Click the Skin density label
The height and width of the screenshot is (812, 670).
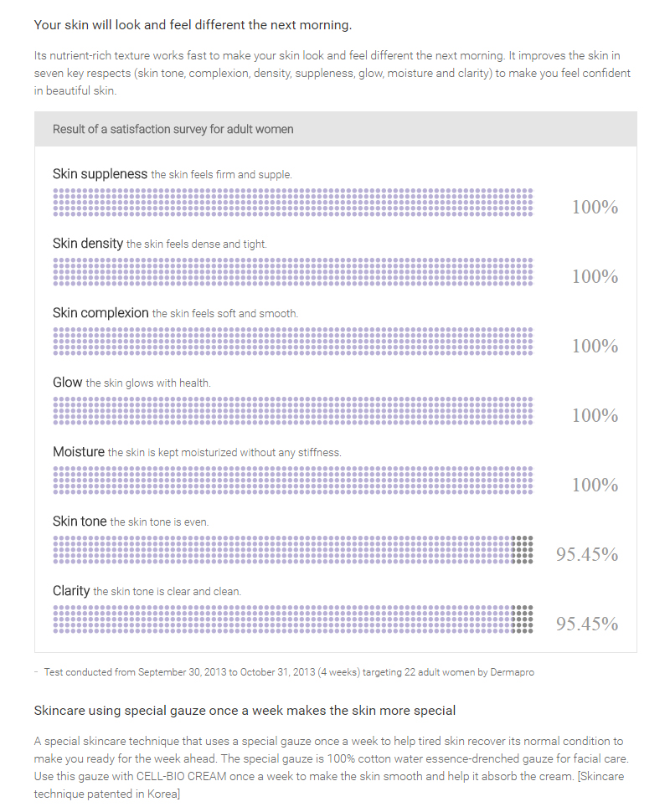point(88,244)
